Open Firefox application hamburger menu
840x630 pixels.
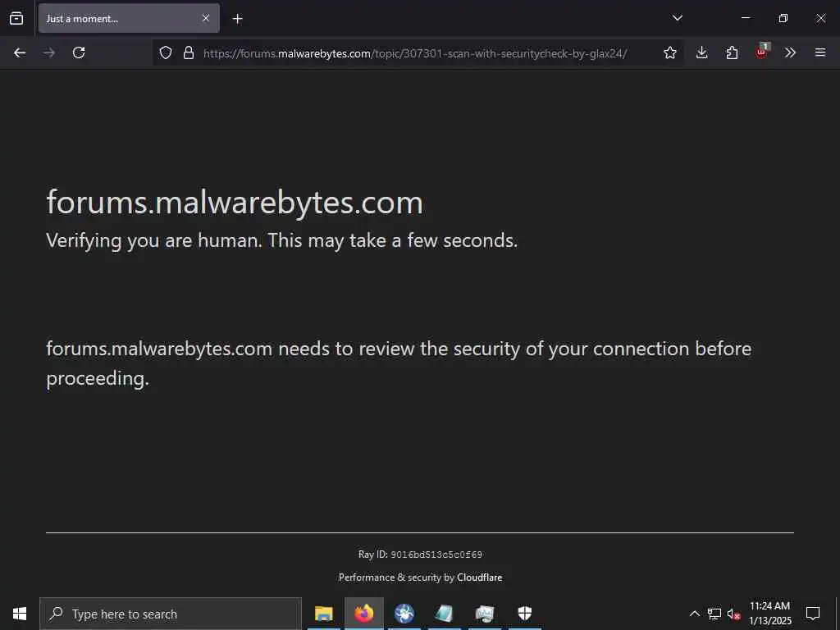coord(820,52)
